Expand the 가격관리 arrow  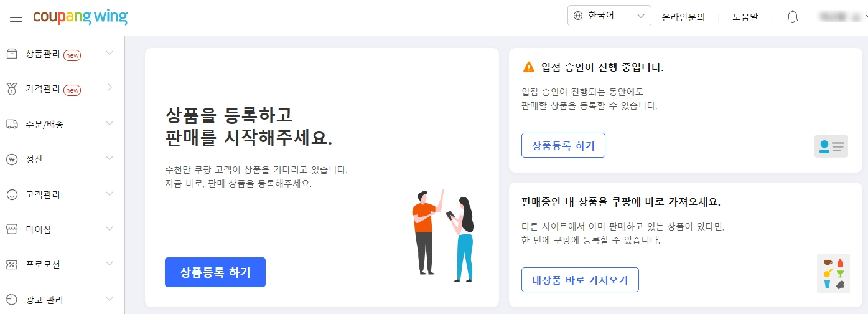point(110,88)
